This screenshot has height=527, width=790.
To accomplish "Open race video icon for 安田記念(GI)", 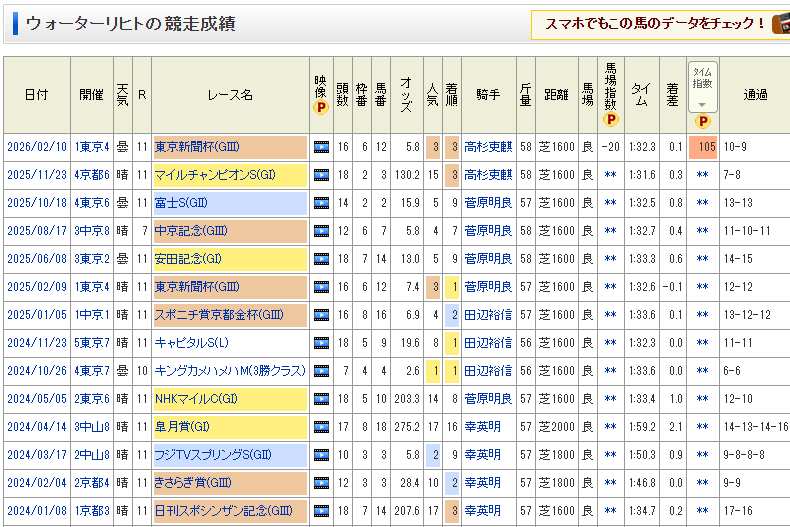I will tap(320, 259).
